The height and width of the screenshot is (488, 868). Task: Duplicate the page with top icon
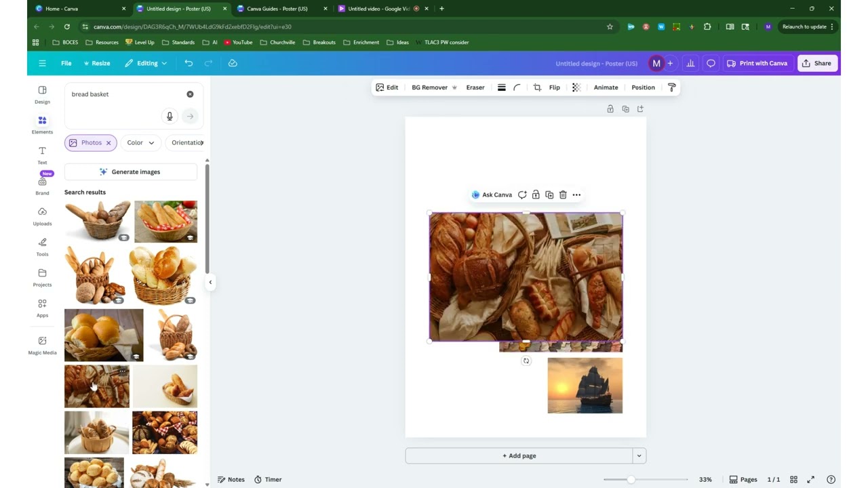click(625, 108)
